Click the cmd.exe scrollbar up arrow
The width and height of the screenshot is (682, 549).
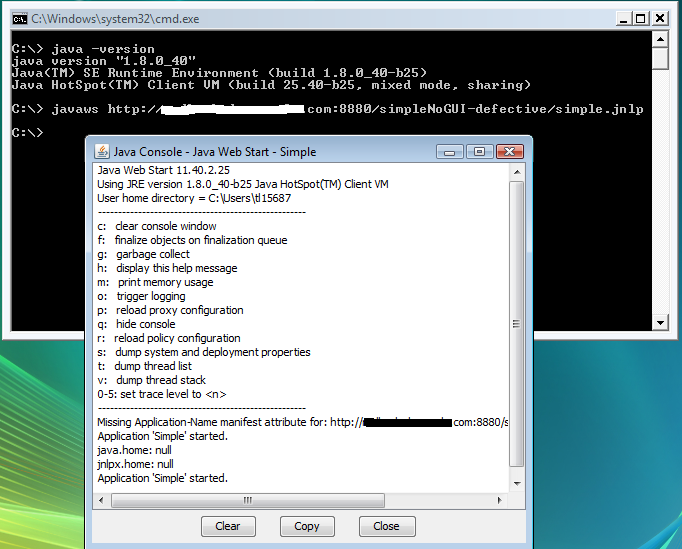coord(659,38)
